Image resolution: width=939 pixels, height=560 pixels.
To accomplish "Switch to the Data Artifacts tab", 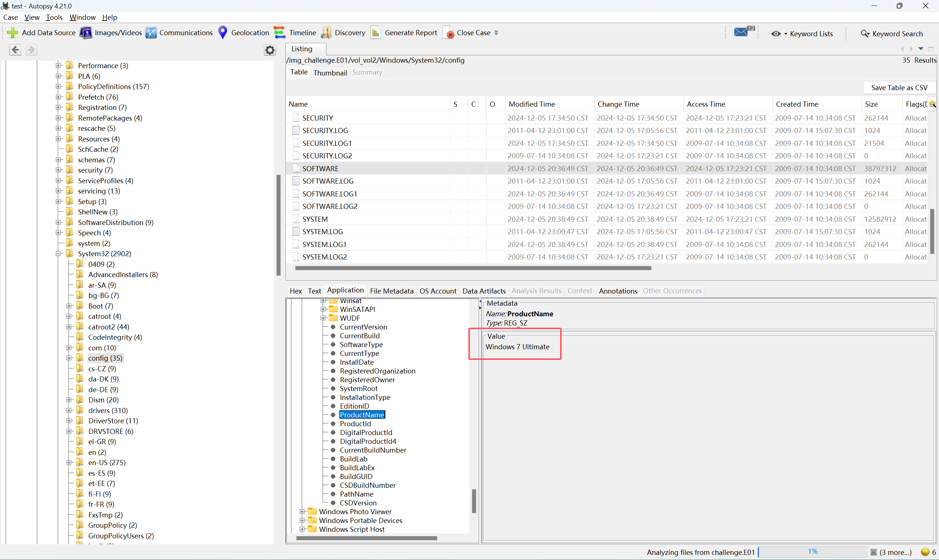I will [x=484, y=291].
